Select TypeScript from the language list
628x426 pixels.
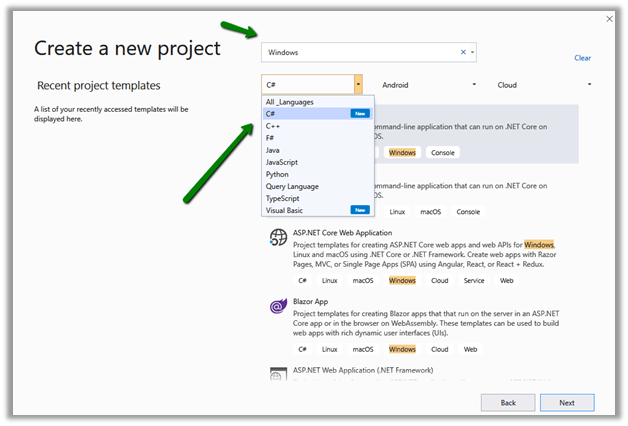318,198
